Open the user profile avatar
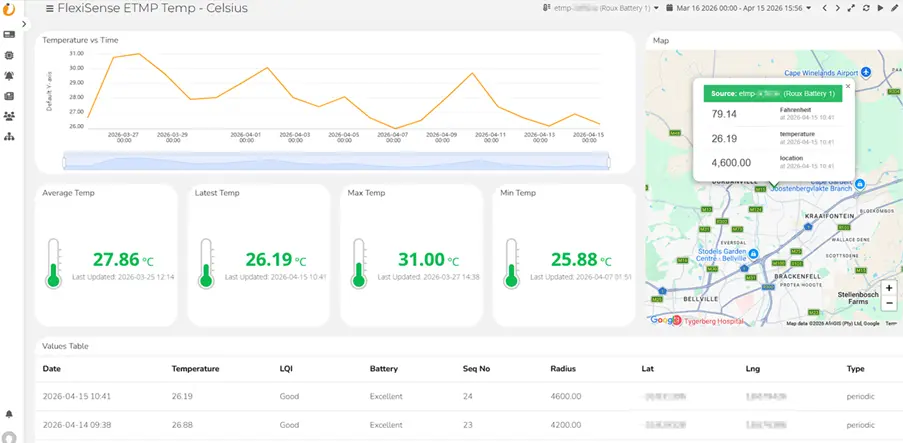This screenshot has width=903, height=443. (x=9, y=437)
